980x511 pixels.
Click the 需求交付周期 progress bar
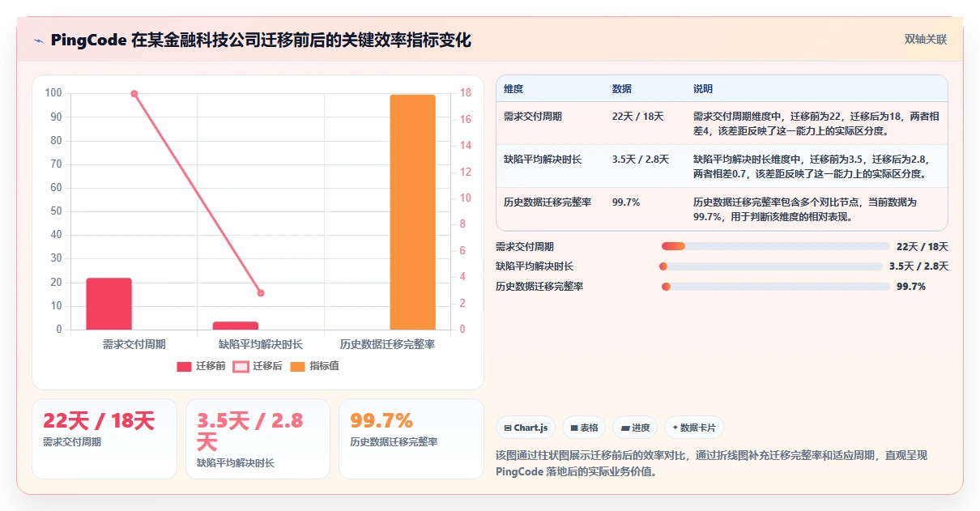[776, 246]
